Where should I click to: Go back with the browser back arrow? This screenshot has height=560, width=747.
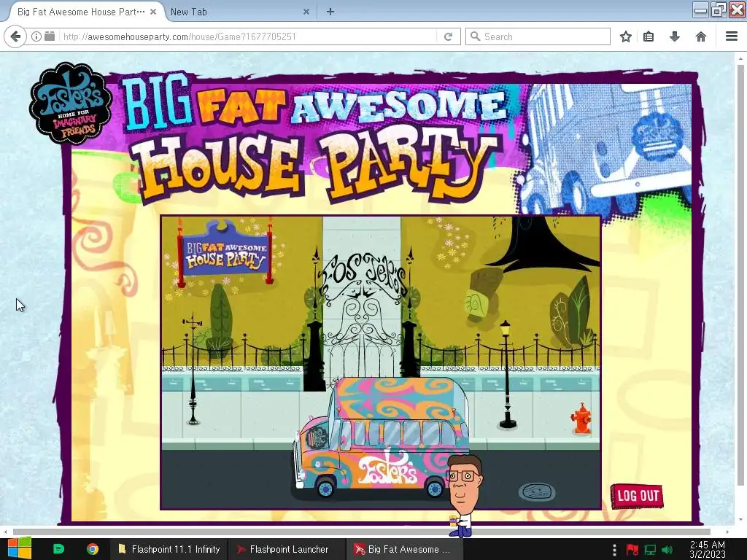coord(15,36)
